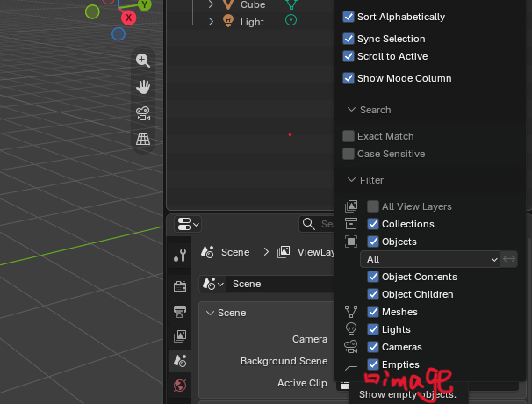Screen dimensions: 532x404
Task: Click the Background Scene property label
Action: coord(284,361)
